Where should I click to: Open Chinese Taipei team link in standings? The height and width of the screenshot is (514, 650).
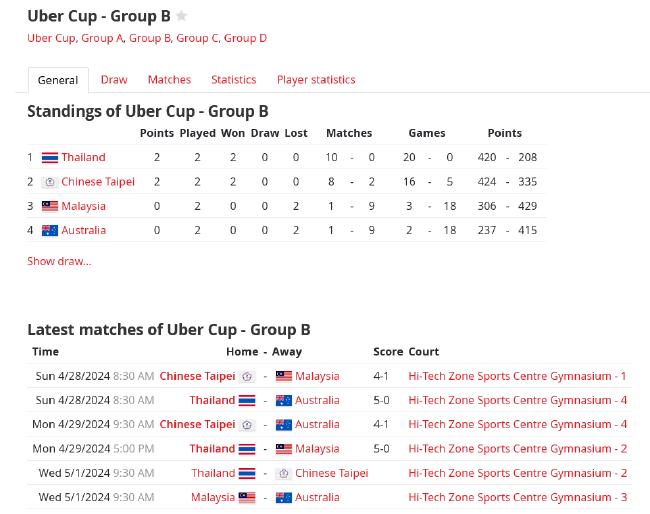click(98, 182)
